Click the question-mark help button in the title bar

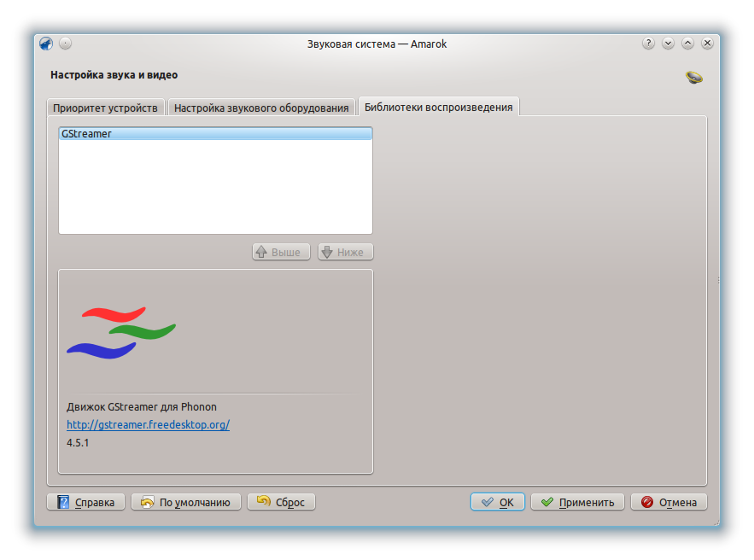[x=648, y=44]
